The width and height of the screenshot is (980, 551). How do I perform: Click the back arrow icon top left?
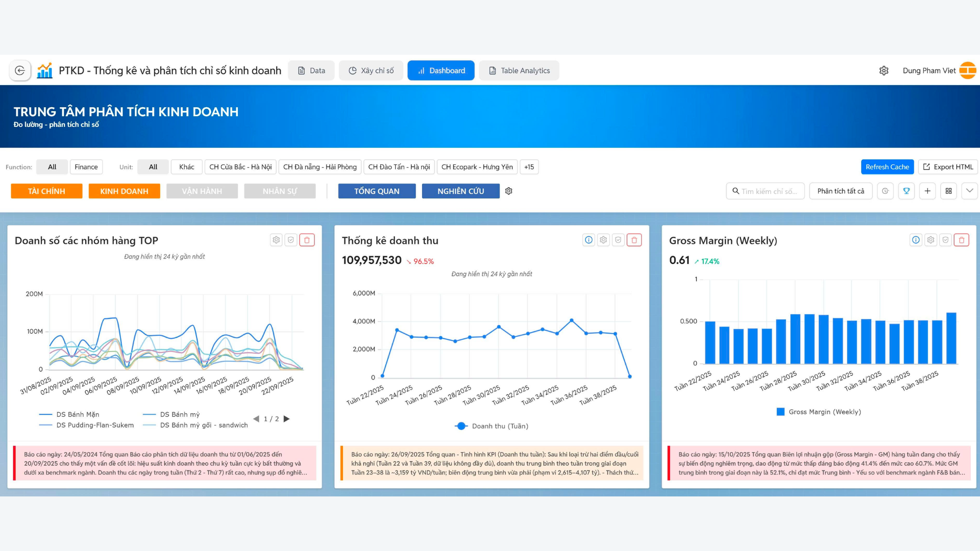(x=20, y=70)
